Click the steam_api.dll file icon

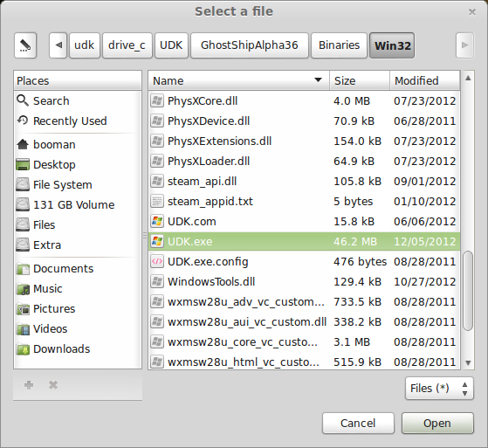coord(157,181)
